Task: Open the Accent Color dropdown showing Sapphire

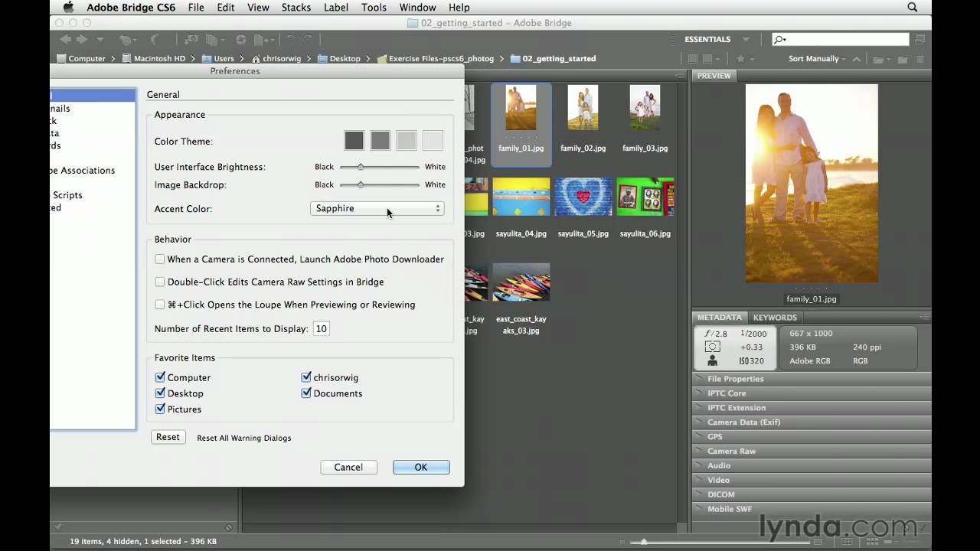Action: [x=377, y=208]
